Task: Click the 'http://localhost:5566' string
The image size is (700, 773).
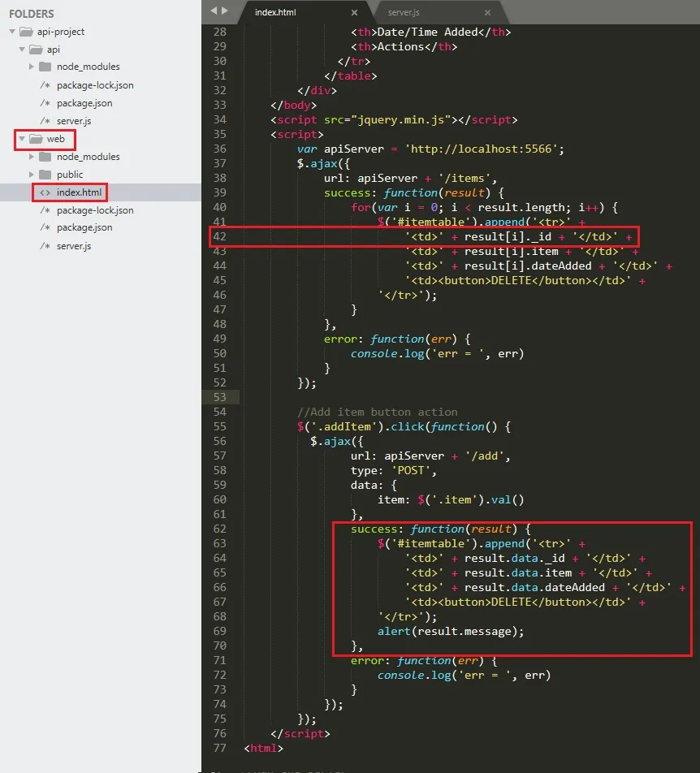Action: point(481,149)
